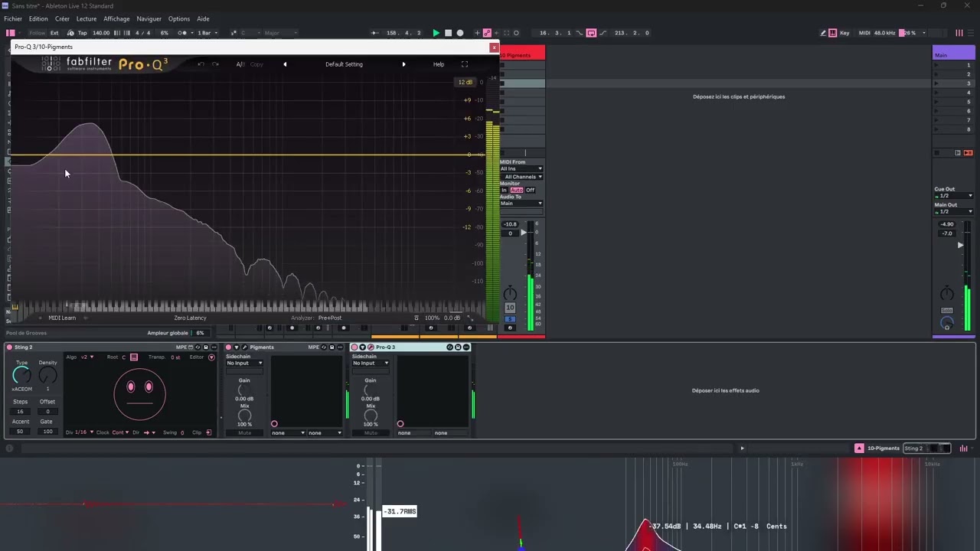Click the Stop All Clips icon
The width and height of the screenshot is (980, 551).
[936, 153]
